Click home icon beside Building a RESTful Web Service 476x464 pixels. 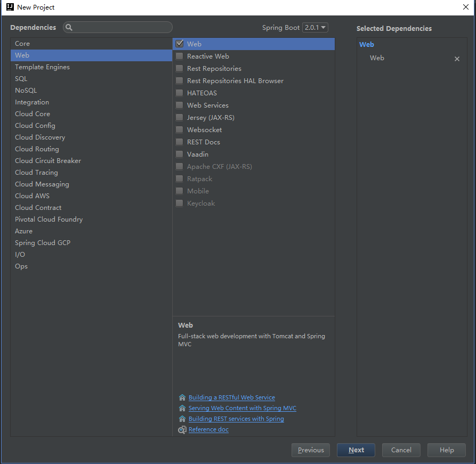pos(182,397)
